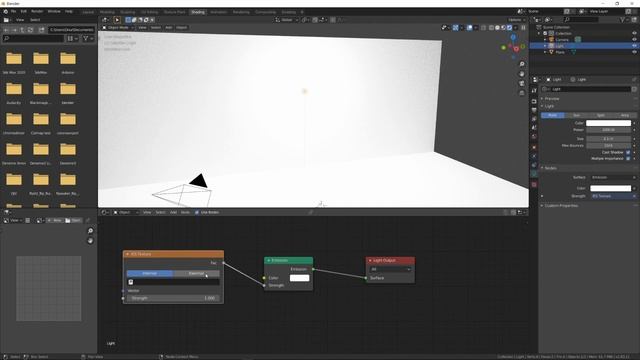
Task: Refresh the file browser list
Action: 30,30
